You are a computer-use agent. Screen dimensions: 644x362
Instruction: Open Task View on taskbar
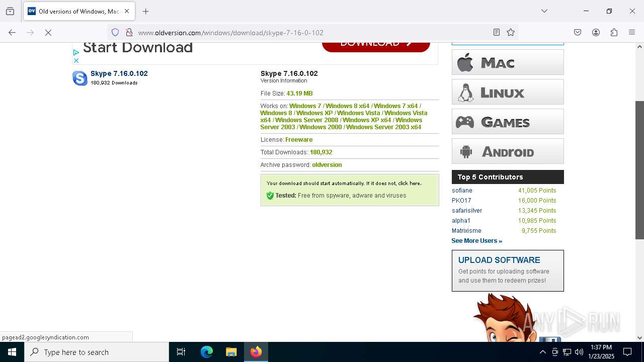coord(181,352)
